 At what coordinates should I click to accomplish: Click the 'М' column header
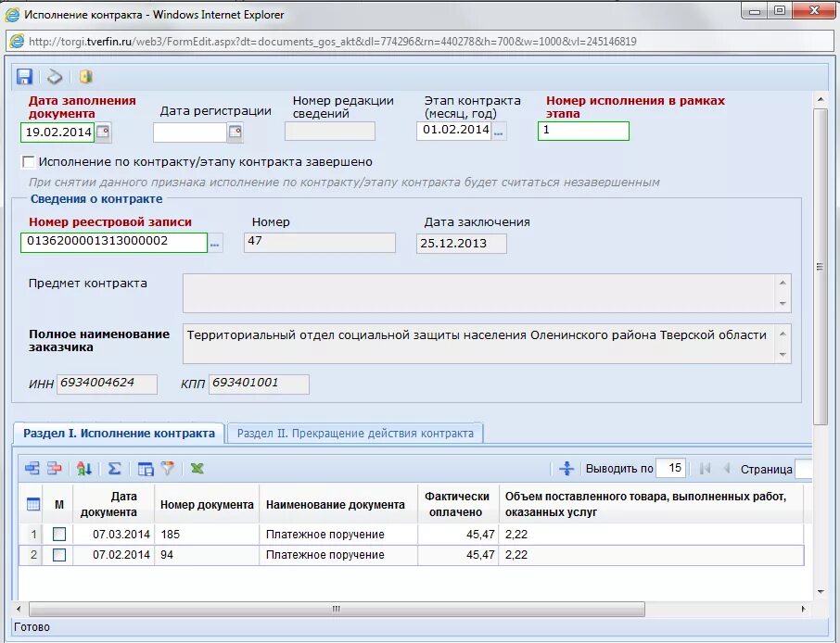pyautogui.click(x=59, y=504)
